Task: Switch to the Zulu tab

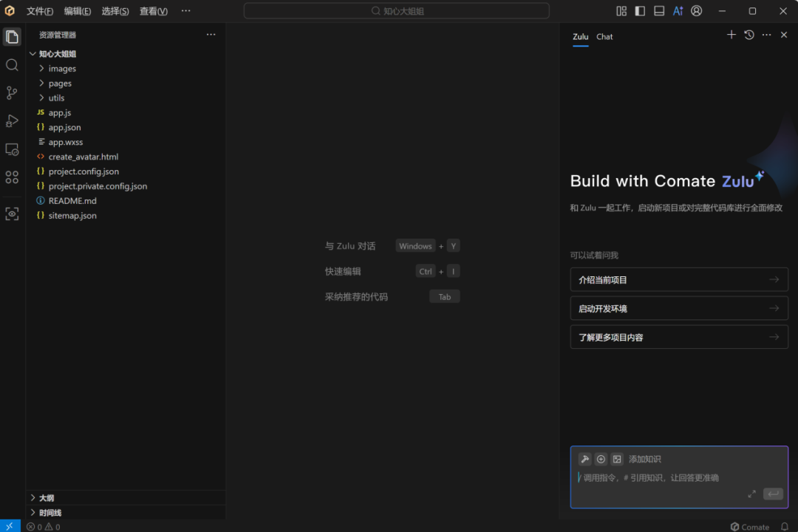Action: coord(580,37)
